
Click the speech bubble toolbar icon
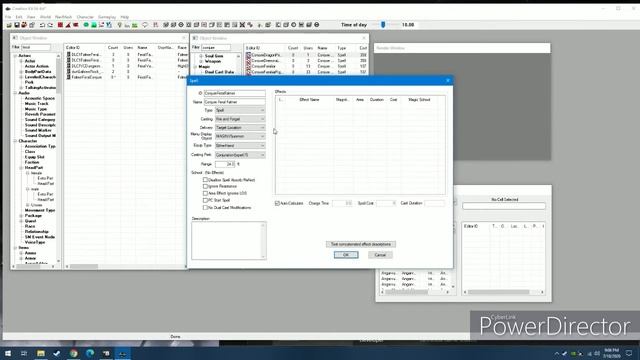[x=145, y=25]
